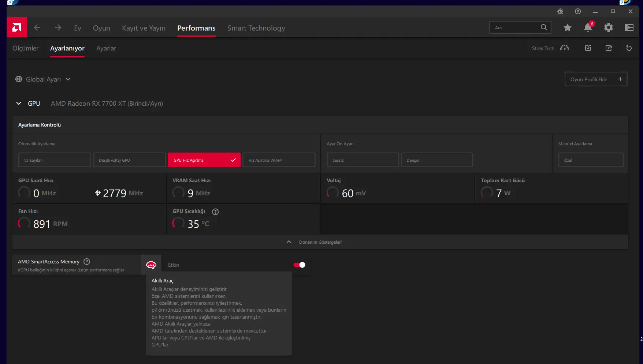Switch to Ayarlar subtab
This screenshot has height=364, width=643.
point(106,48)
